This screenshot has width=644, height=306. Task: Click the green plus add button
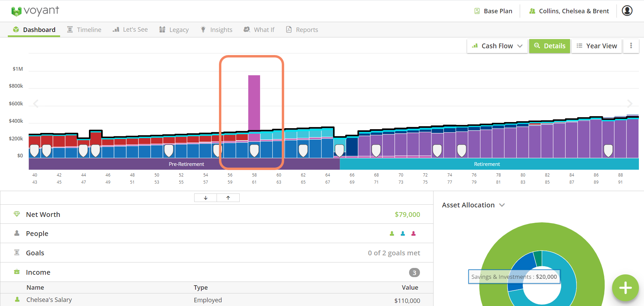pyautogui.click(x=625, y=288)
